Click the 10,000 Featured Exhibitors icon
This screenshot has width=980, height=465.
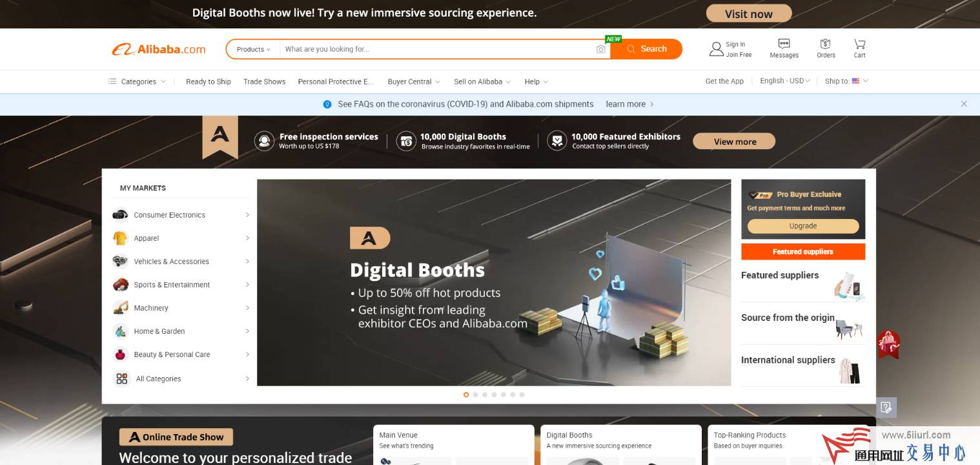[556, 141]
